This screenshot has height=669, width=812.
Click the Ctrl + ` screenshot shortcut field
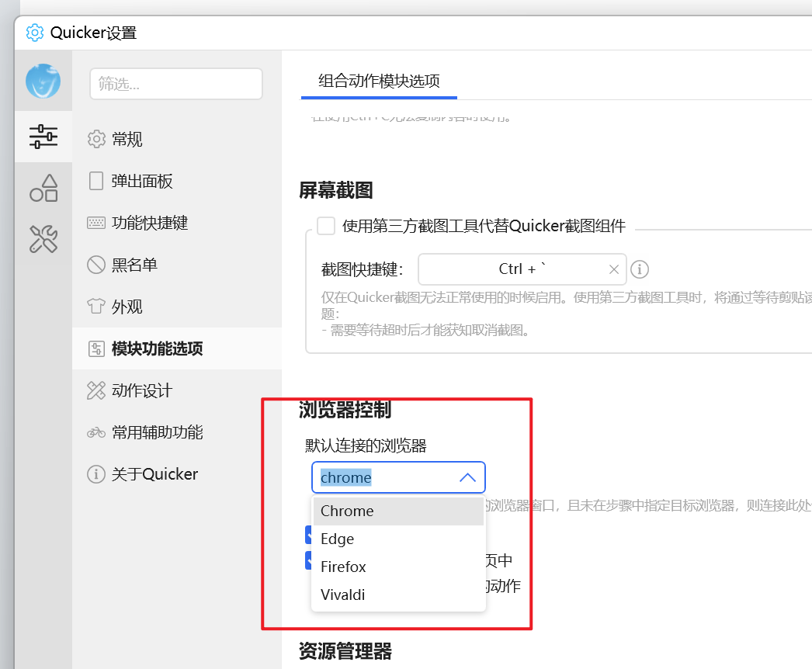522,269
